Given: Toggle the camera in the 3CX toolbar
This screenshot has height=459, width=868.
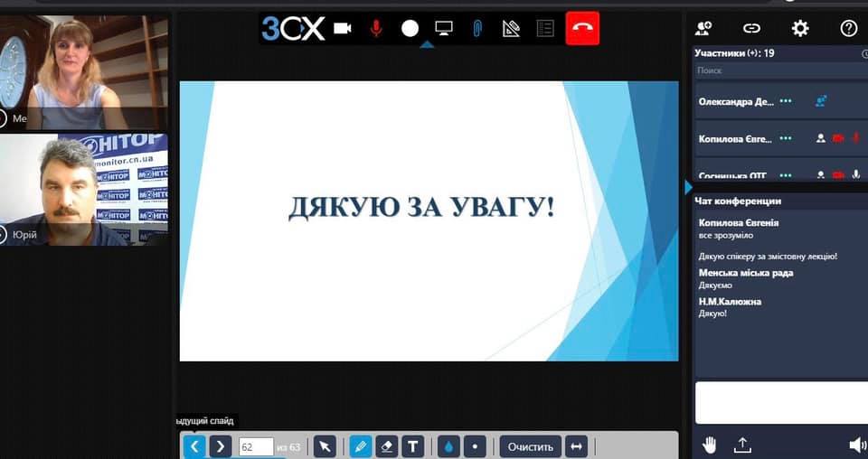Looking at the screenshot, I should point(342,28).
